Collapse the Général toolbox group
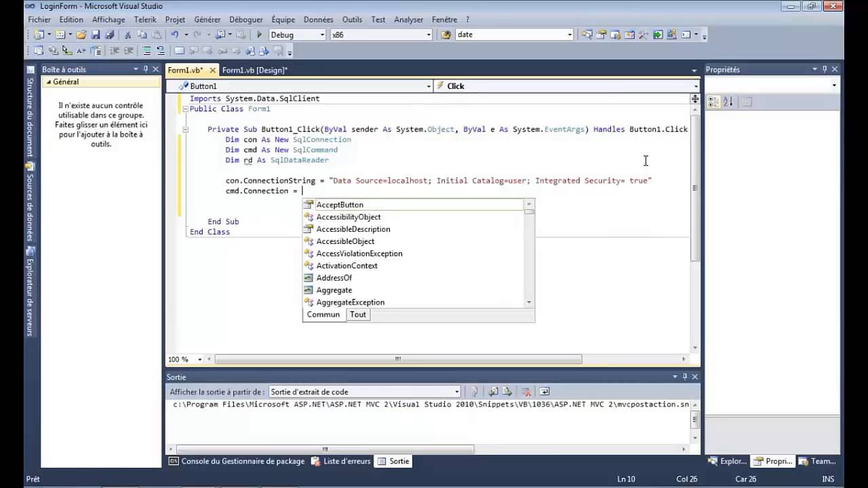The height and width of the screenshot is (488, 868). (x=48, y=82)
